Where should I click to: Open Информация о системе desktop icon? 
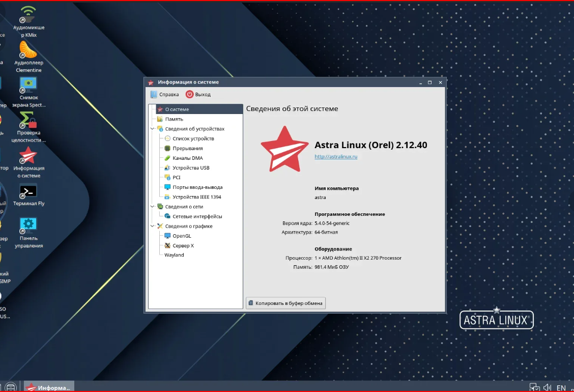click(x=28, y=162)
